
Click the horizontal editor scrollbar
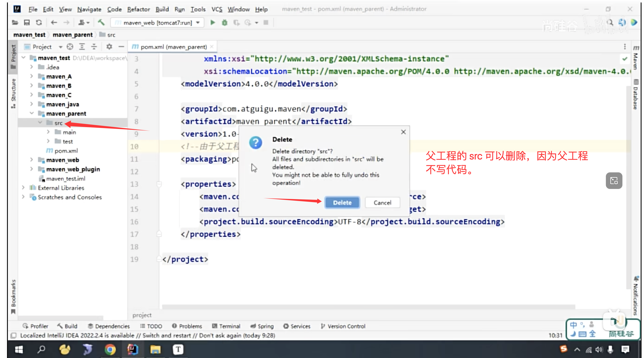click(x=368, y=307)
